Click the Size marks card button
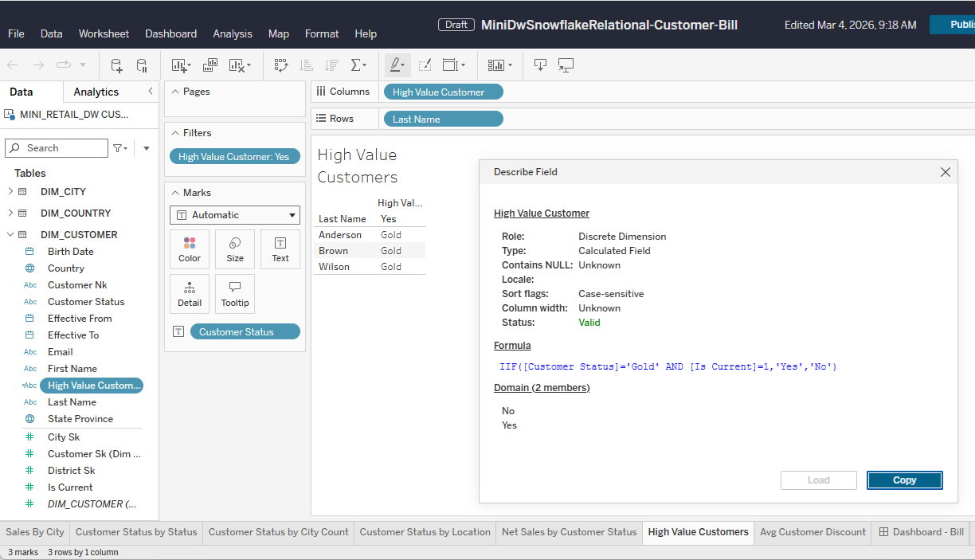The image size is (975, 560). coord(235,249)
